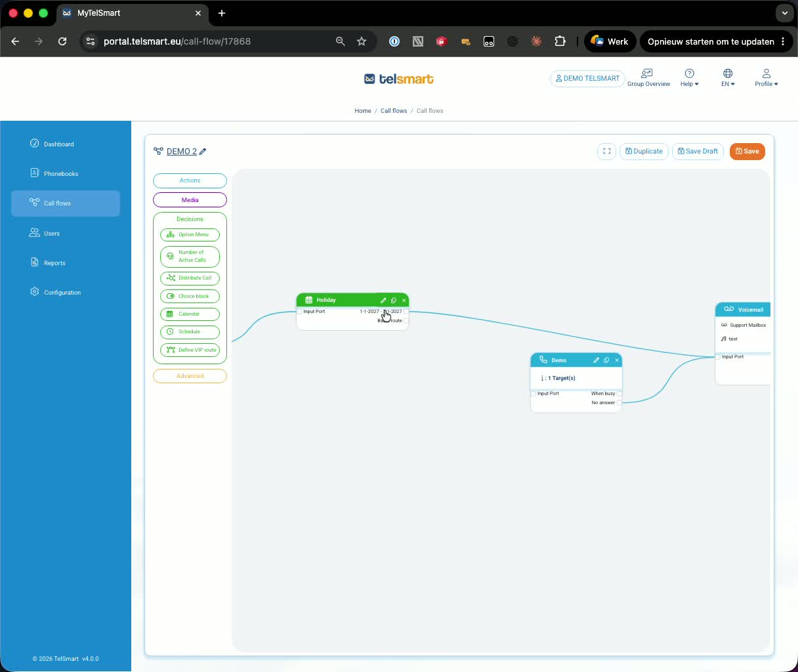Select the Option Menu block
Screen dimensions: 798x672
[x=190, y=234]
